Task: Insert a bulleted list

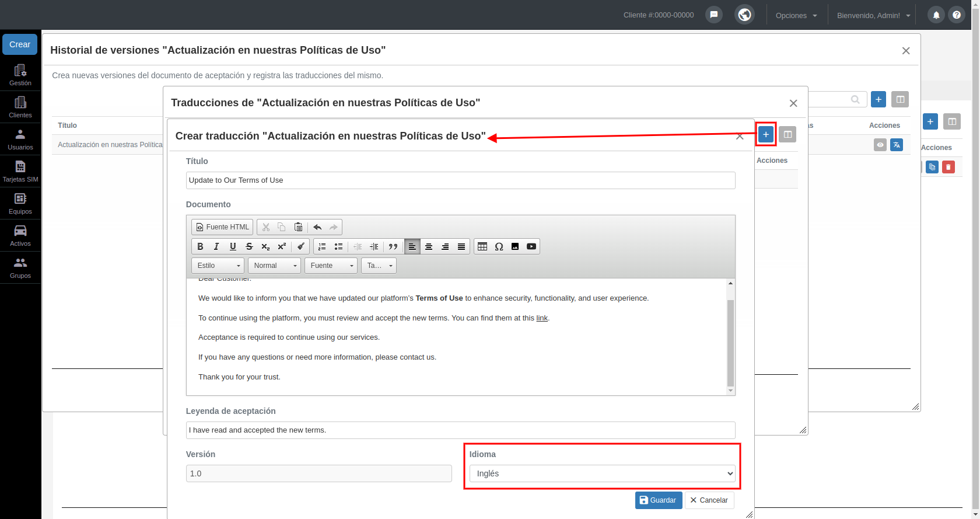Action: click(x=338, y=246)
